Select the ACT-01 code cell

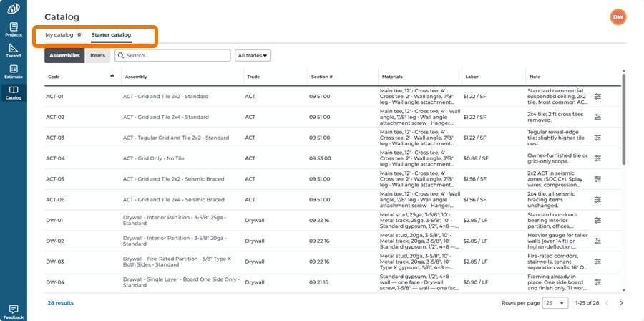click(55, 97)
